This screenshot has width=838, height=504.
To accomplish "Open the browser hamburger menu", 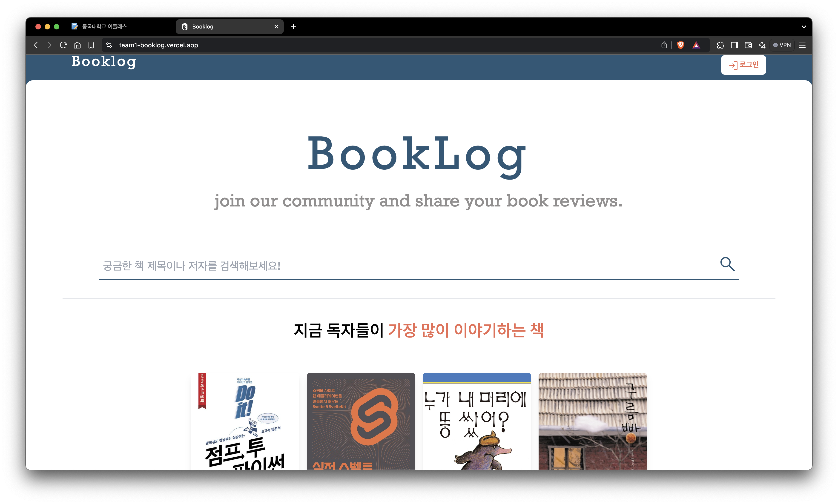I will point(802,45).
